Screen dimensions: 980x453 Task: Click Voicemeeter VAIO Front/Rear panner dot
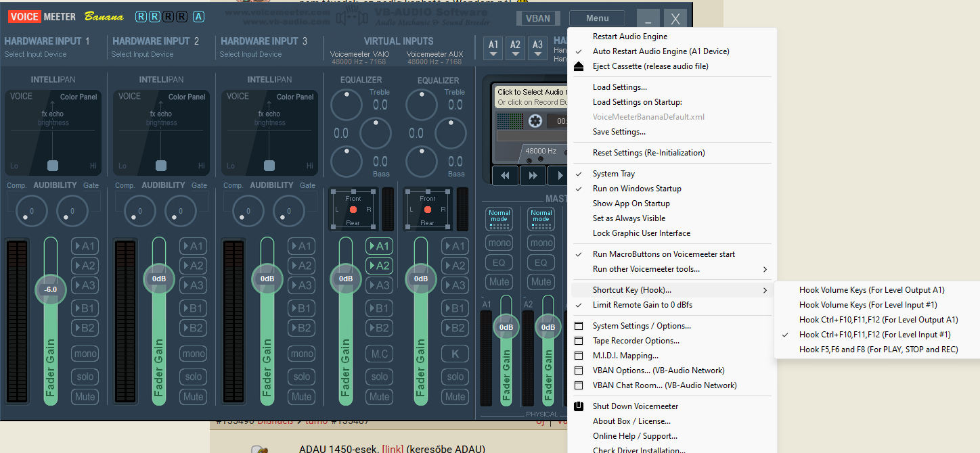tap(353, 210)
